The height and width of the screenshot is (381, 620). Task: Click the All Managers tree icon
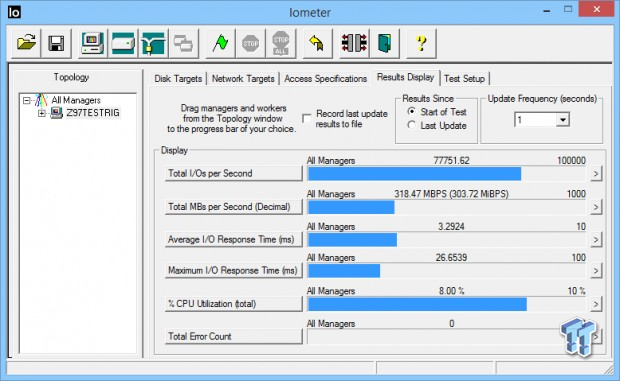(x=41, y=100)
